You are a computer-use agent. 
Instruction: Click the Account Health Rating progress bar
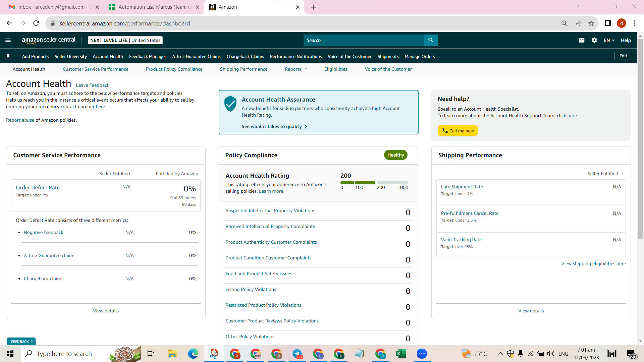tap(374, 183)
